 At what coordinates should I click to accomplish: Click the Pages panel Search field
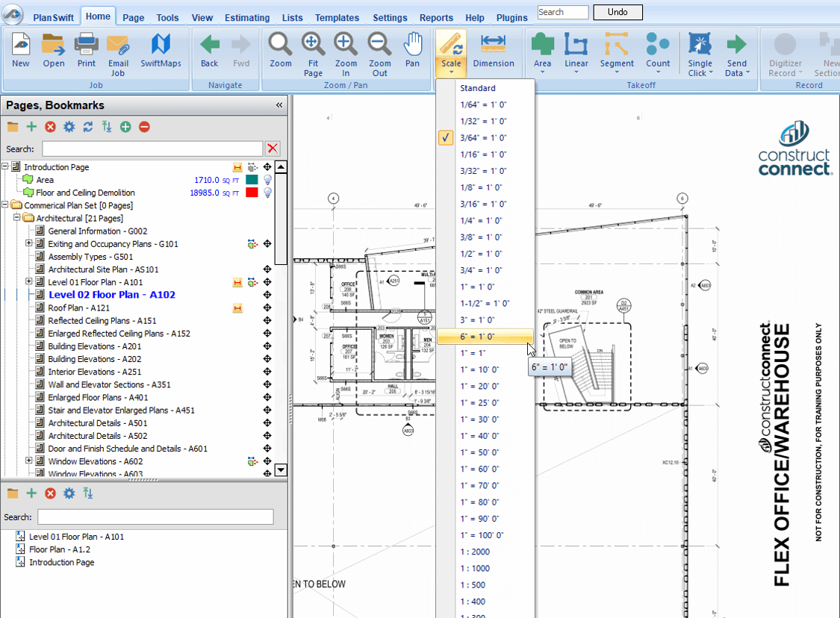tap(152, 149)
